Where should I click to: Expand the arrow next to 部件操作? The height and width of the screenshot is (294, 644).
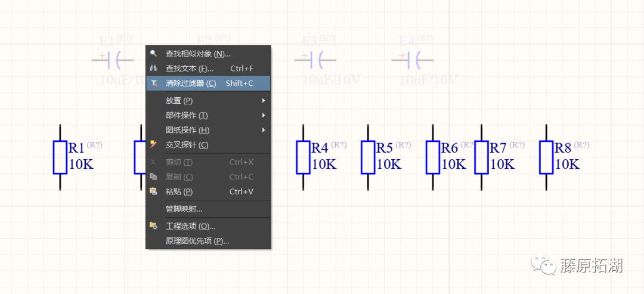[264, 115]
